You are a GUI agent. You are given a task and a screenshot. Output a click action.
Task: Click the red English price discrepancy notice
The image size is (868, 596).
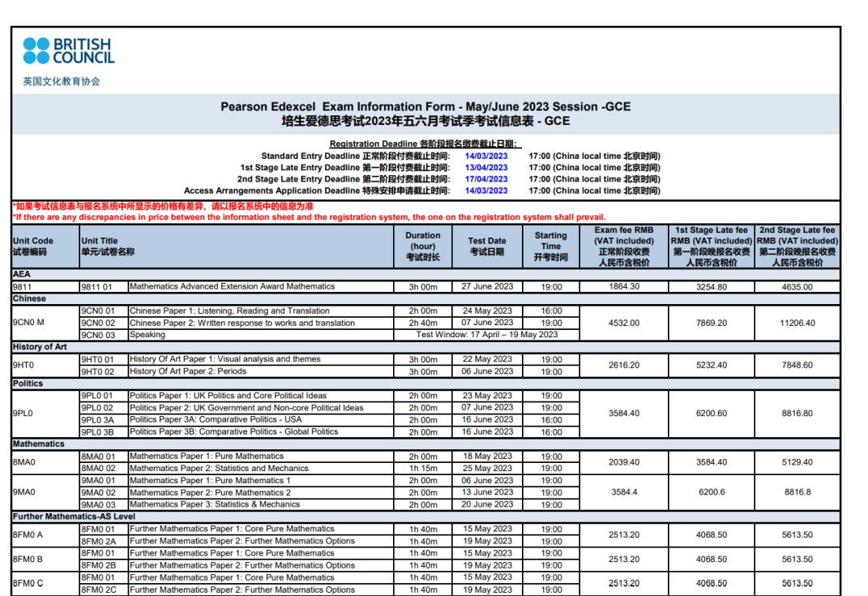click(x=310, y=217)
